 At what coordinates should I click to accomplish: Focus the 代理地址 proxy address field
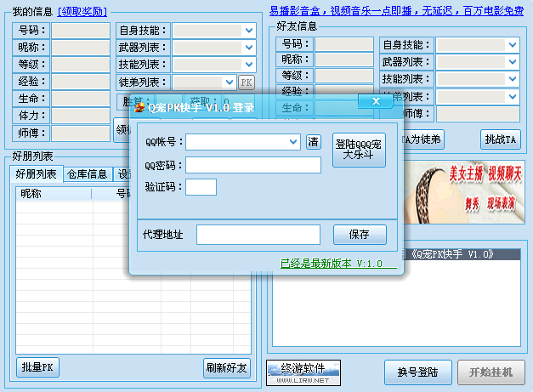(x=258, y=235)
